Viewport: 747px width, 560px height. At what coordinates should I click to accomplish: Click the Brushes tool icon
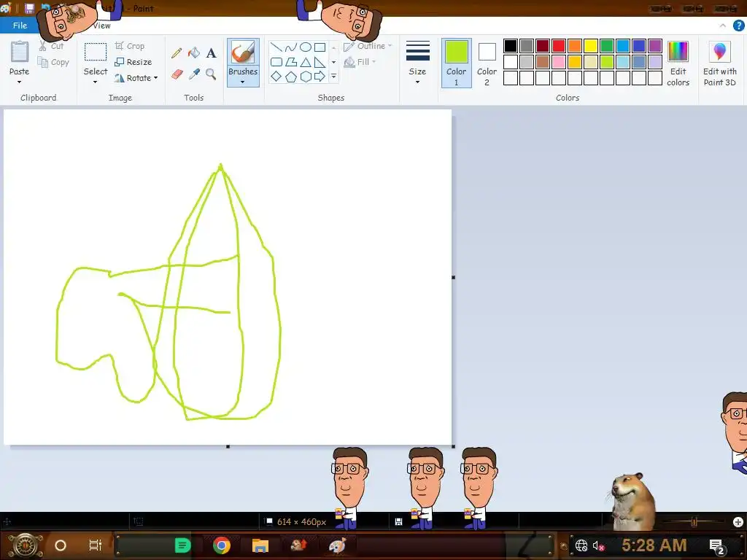click(x=243, y=52)
